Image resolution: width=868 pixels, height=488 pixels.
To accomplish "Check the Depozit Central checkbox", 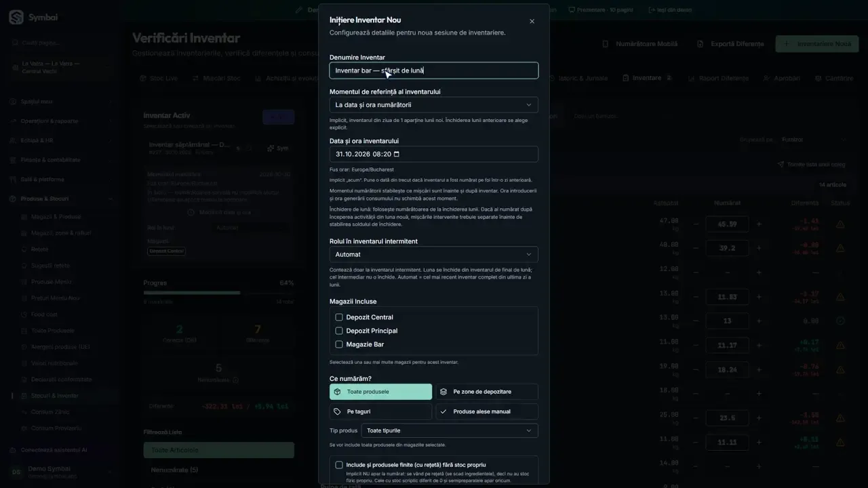I will coord(339,317).
